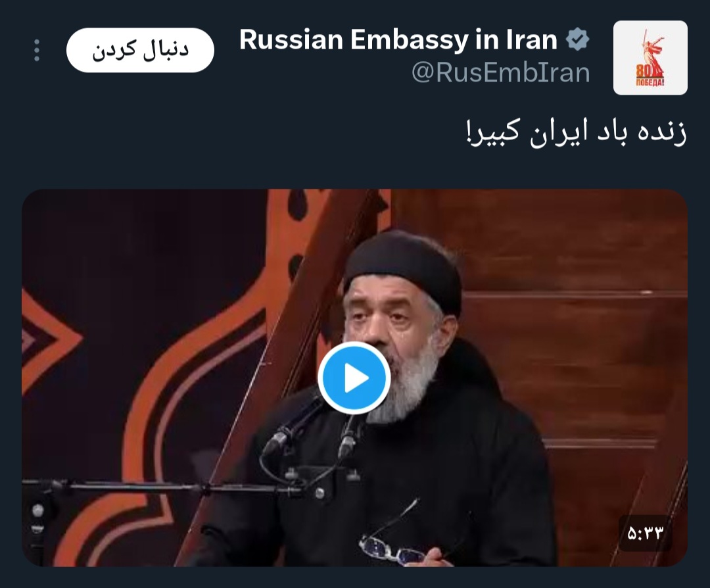Open the Russian Embassy in Iran profile name
The width and height of the screenshot is (710, 588).
point(398,39)
